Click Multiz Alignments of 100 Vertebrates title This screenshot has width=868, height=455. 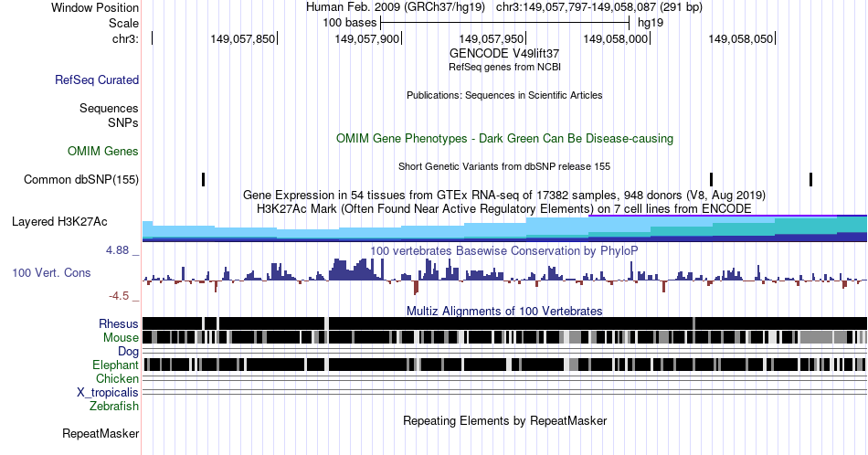(504, 311)
